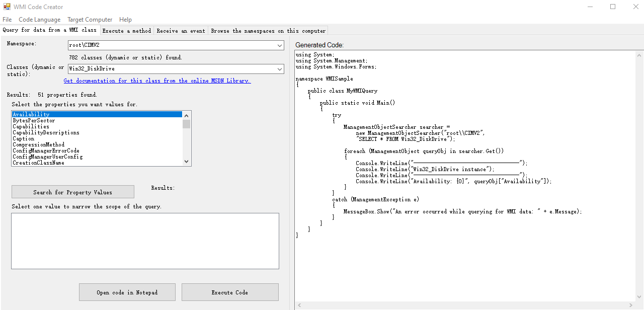Viewport: 644px width, 310px height.
Task: Switch to Execute a method tab
Action: 127,31
